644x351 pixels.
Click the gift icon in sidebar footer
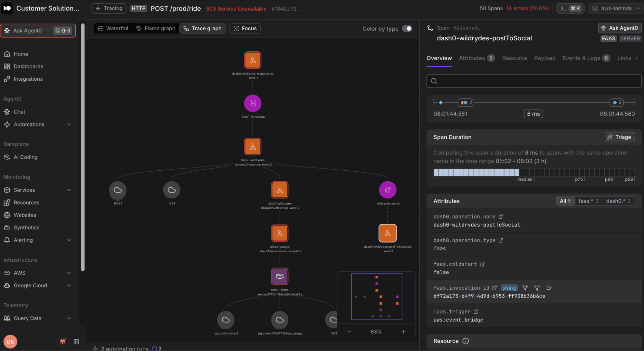pos(63,342)
